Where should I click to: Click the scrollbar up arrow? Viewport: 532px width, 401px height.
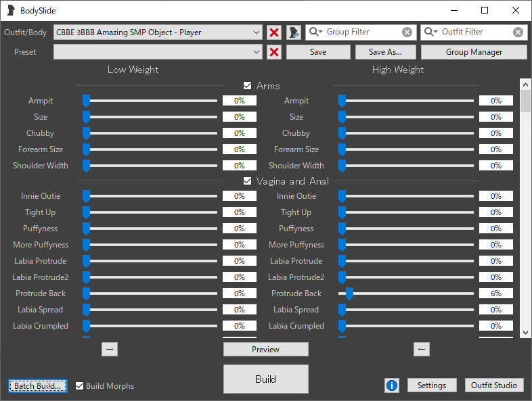click(x=525, y=85)
